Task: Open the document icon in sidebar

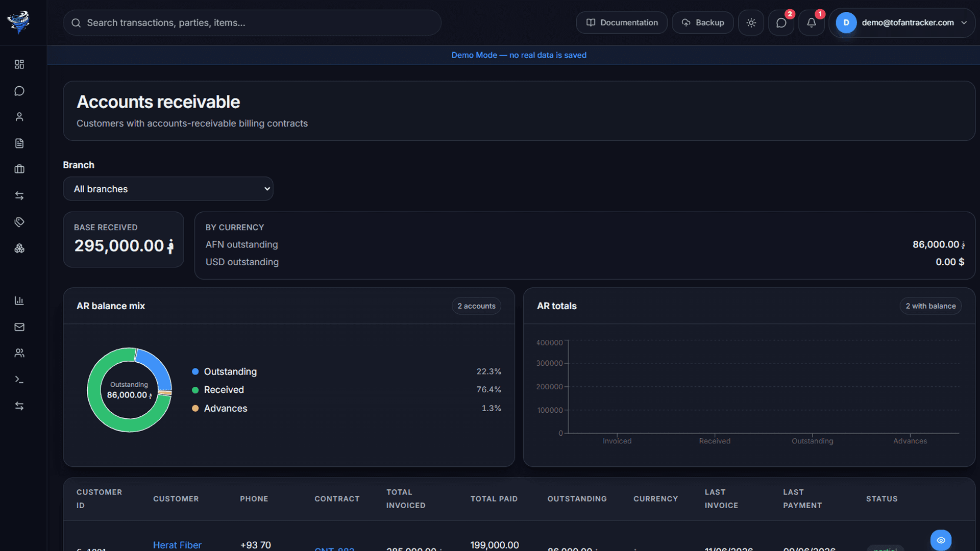Action: [x=19, y=143]
